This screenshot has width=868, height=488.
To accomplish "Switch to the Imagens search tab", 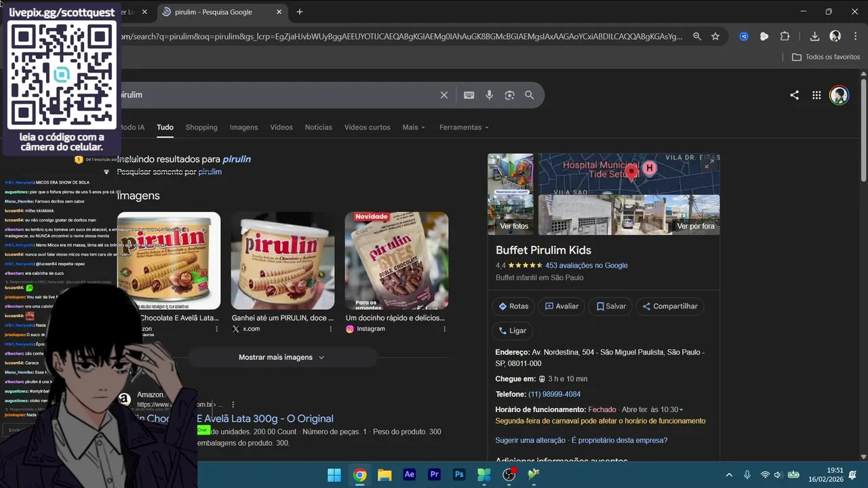I will pos(243,127).
